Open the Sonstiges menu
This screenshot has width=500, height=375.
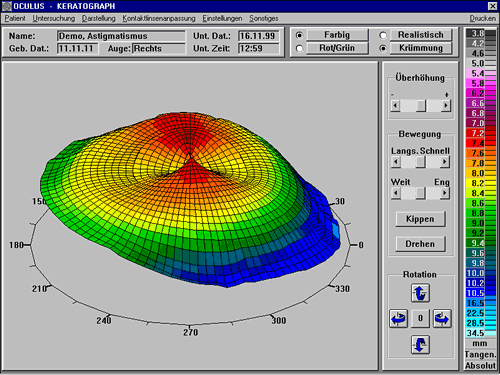click(x=264, y=18)
